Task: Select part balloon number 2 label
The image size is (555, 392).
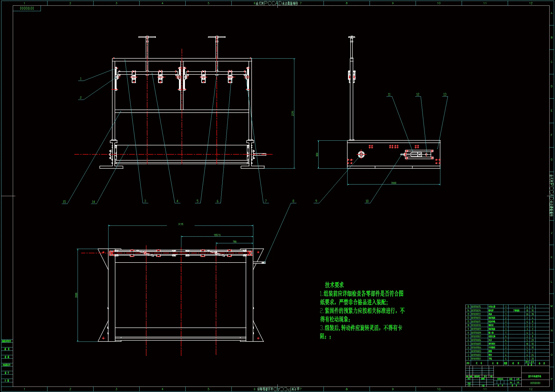Action: pyautogui.click(x=81, y=97)
